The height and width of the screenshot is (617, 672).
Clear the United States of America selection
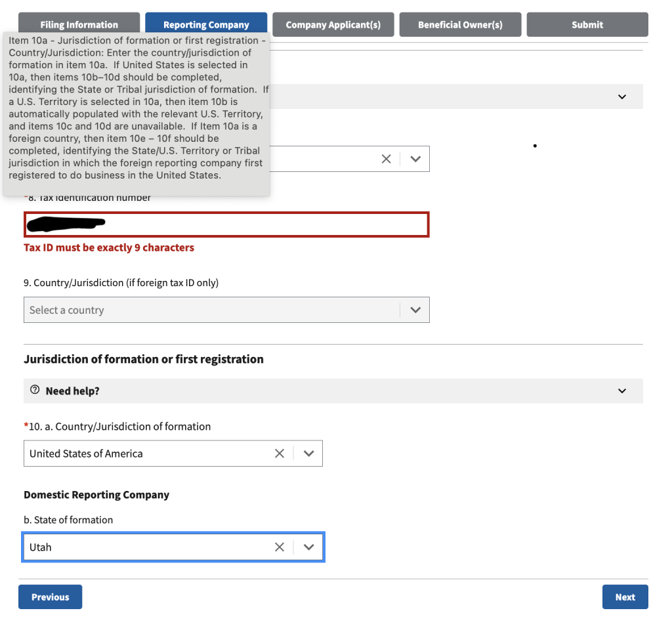click(x=280, y=454)
